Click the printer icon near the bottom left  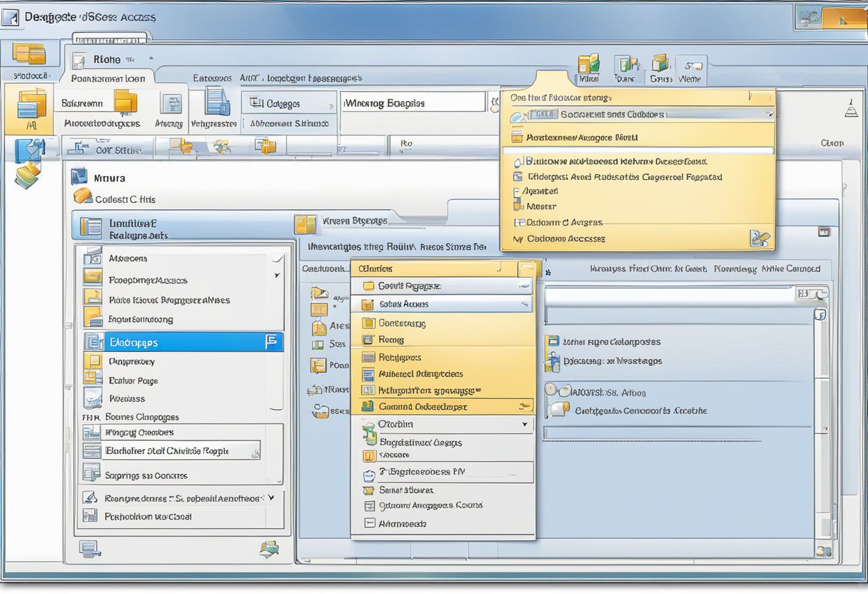88,549
